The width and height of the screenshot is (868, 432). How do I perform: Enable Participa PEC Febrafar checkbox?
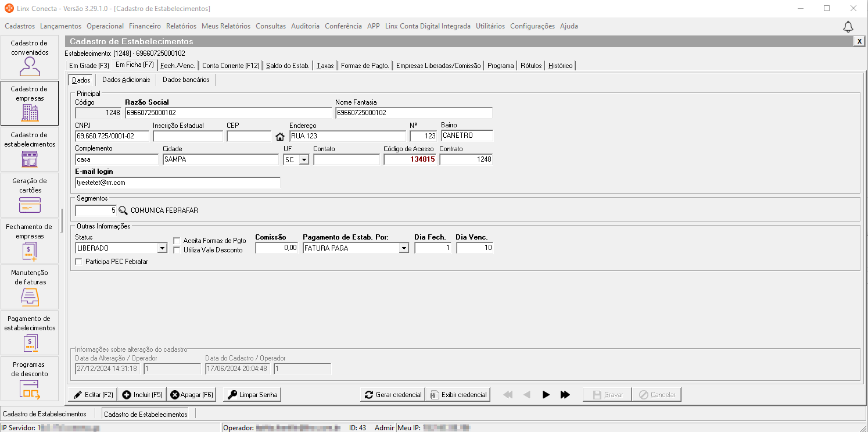point(79,262)
